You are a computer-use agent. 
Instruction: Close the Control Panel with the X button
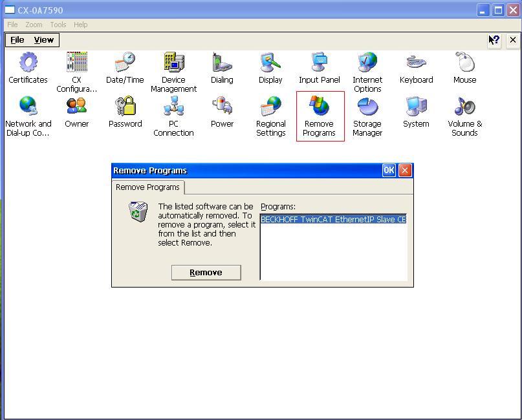513,40
